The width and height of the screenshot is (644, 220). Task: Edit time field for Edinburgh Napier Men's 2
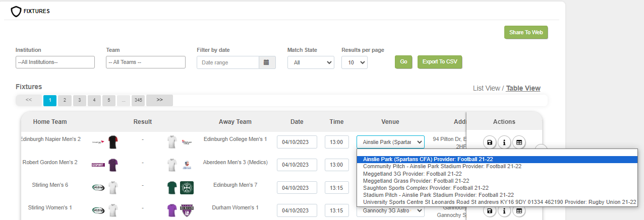[337, 142]
